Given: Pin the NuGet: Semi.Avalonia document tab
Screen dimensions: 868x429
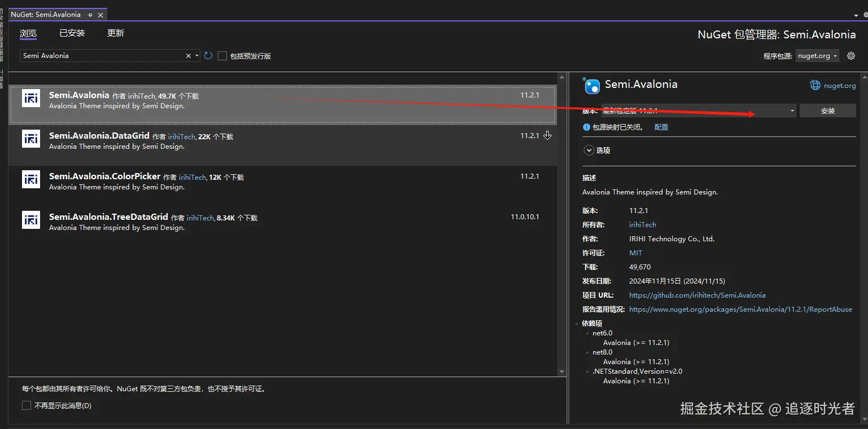Looking at the screenshot, I should pos(90,15).
